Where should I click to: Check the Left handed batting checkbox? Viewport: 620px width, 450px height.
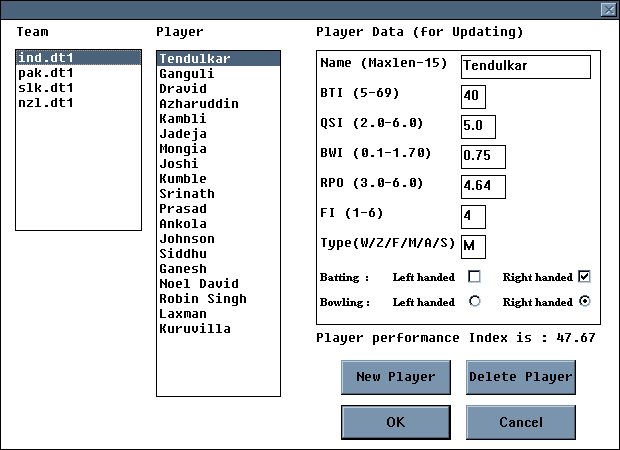click(475, 277)
